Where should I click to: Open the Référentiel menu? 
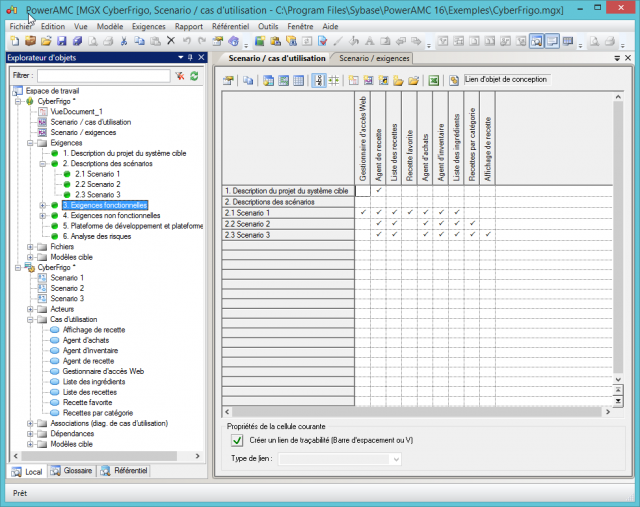click(230, 27)
